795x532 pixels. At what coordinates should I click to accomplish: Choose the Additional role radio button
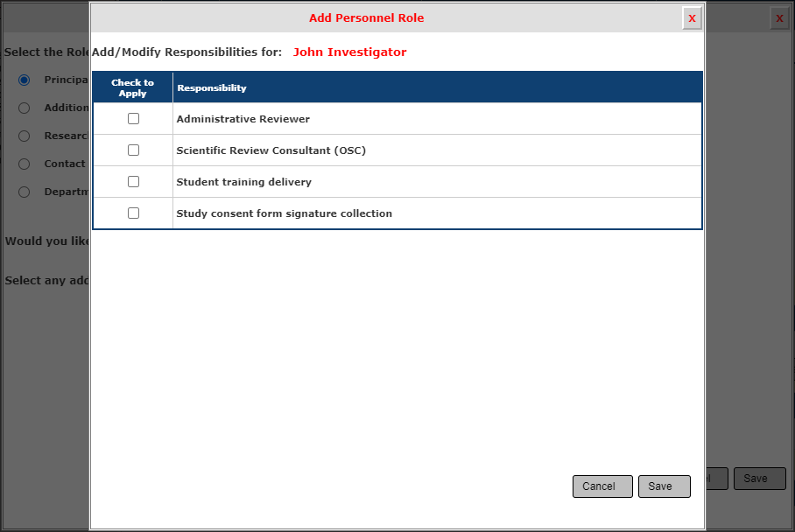click(24, 108)
